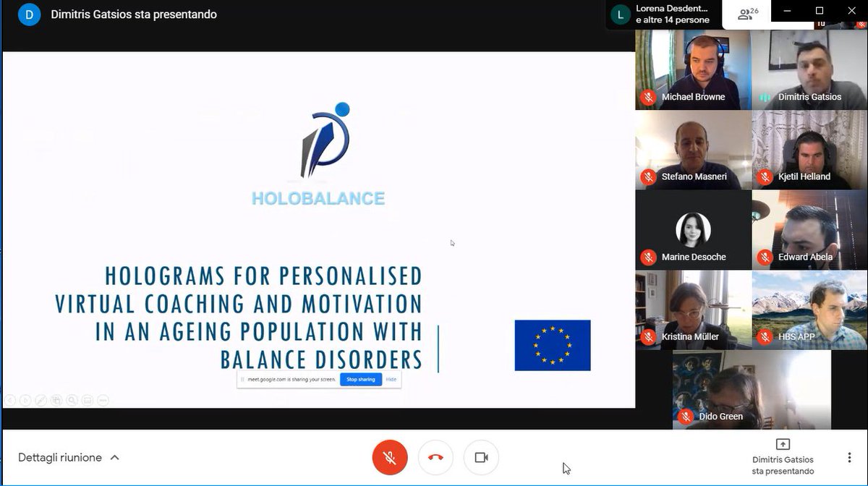Select the HBS APP video tile
The width and height of the screenshot is (868, 486).
809,310
